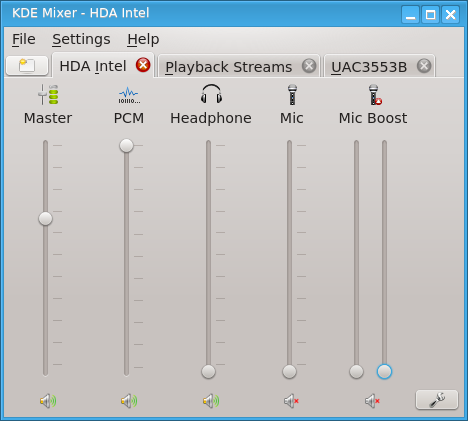The image size is (468, 421).
Task: Minimize the KDE Mixer window
Action: point(410,14)
